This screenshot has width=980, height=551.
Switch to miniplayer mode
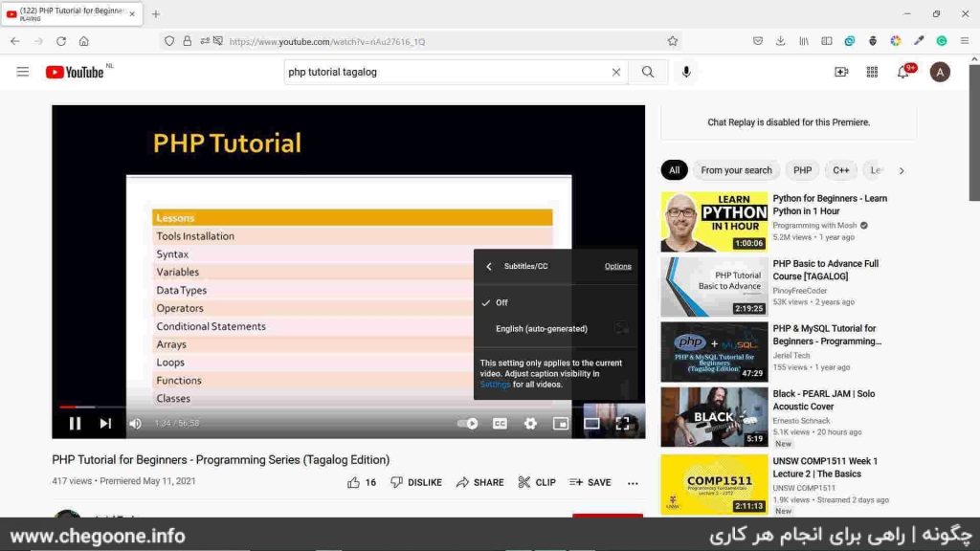click(561, 424)
